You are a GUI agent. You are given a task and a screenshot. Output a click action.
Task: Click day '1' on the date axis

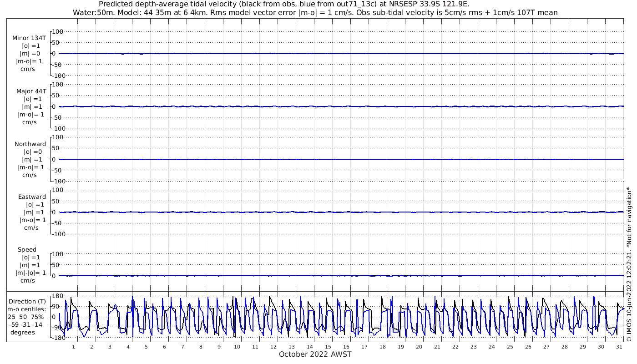pyautogui.click(x=73, y=347)
